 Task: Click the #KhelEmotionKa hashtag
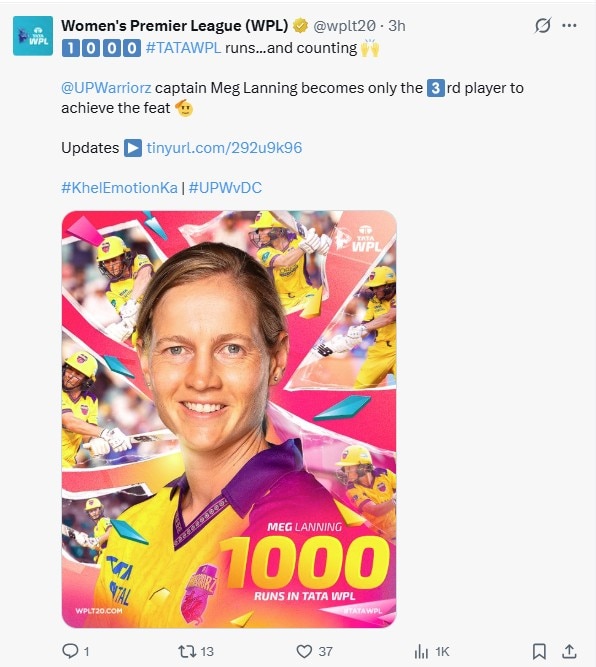pos(120,188)
